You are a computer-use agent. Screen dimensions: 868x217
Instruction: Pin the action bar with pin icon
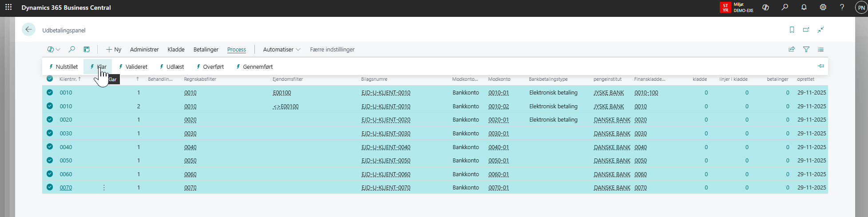[821, 66]
